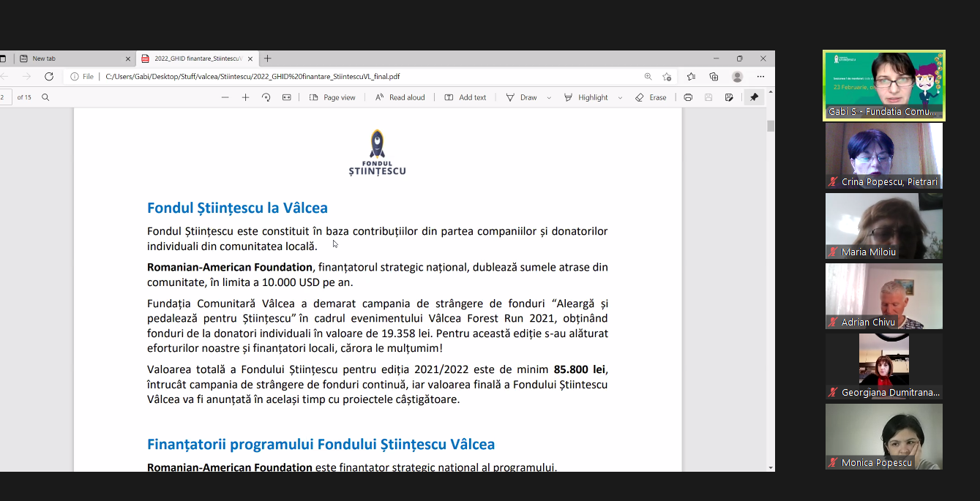980x501 pixels.
Task: Click the browser forward arrow
Action: tap(26, 76)
